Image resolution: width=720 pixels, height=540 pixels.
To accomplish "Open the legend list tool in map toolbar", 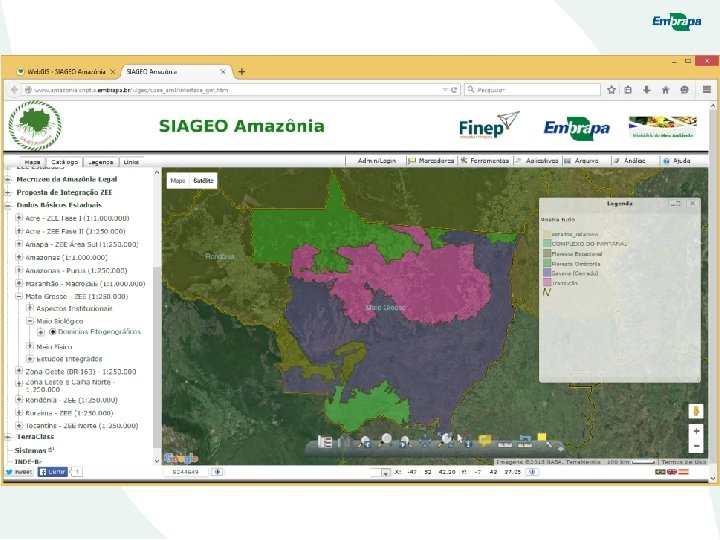I will click(325, 441).
